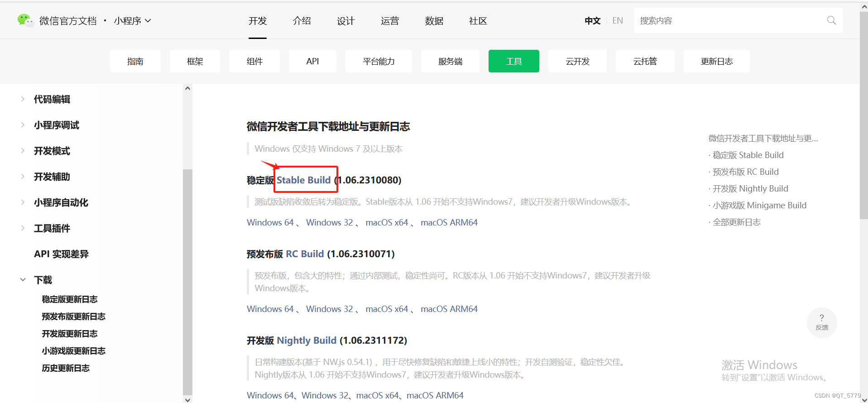Click the search magnifier icon
Image resolution: width=868 pixels, height=403 pixels.
[x=831, y=20]
